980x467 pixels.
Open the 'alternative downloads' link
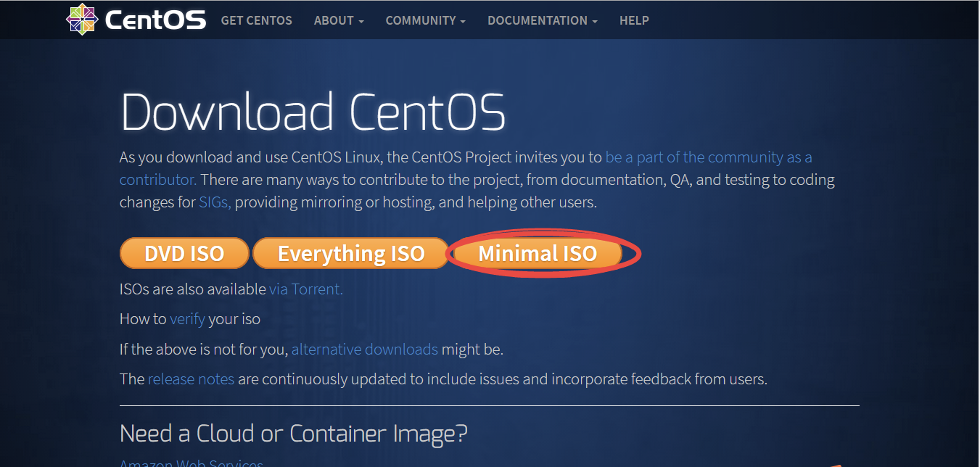(x=365, y=350)
